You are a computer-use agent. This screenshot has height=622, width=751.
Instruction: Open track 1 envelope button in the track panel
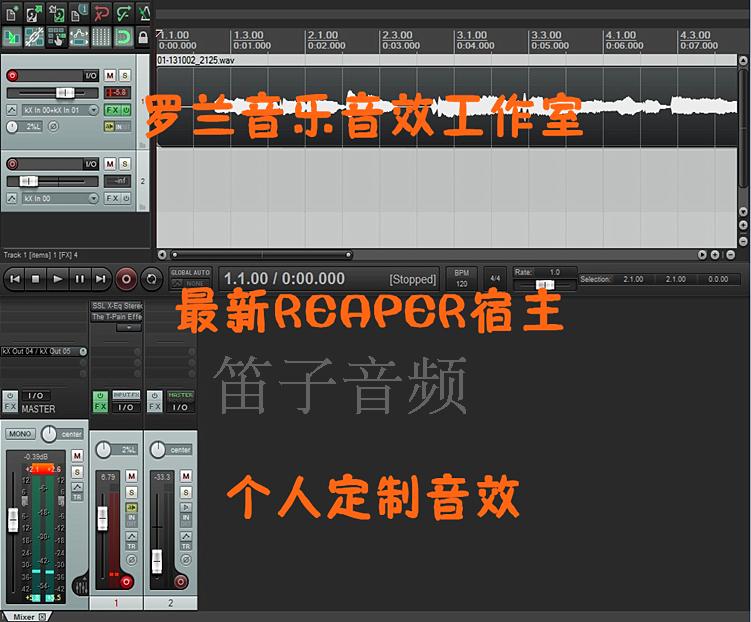point(11,110)
